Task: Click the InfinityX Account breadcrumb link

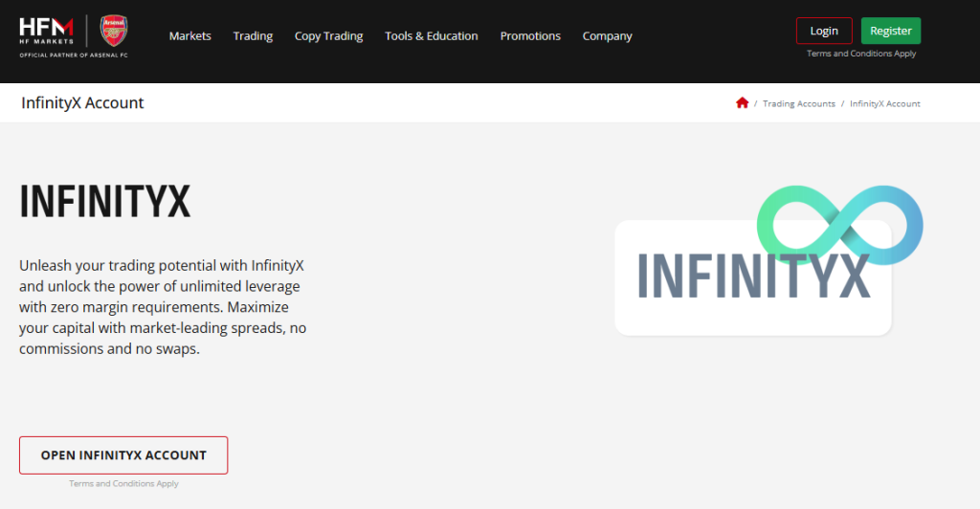Action: (x=884, y=103)
